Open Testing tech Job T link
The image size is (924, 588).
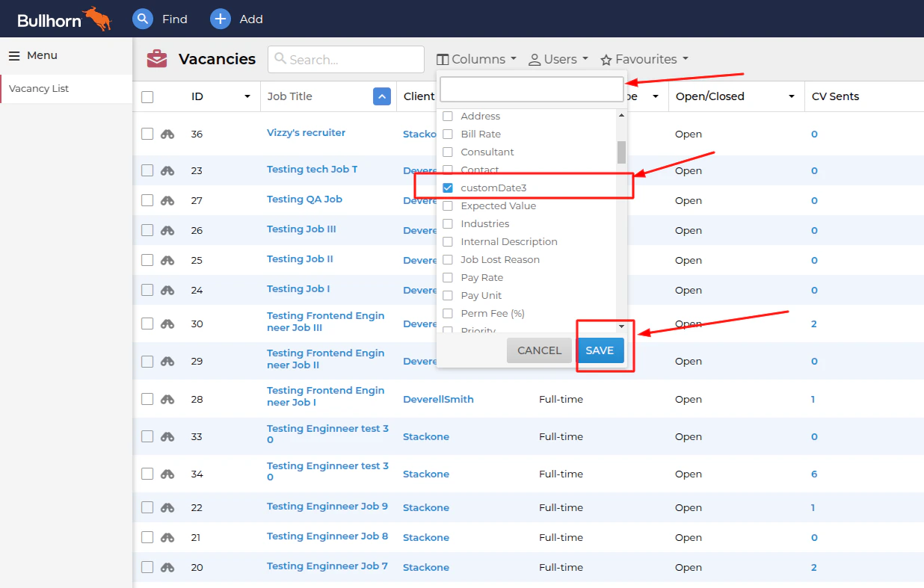[312, 169]
